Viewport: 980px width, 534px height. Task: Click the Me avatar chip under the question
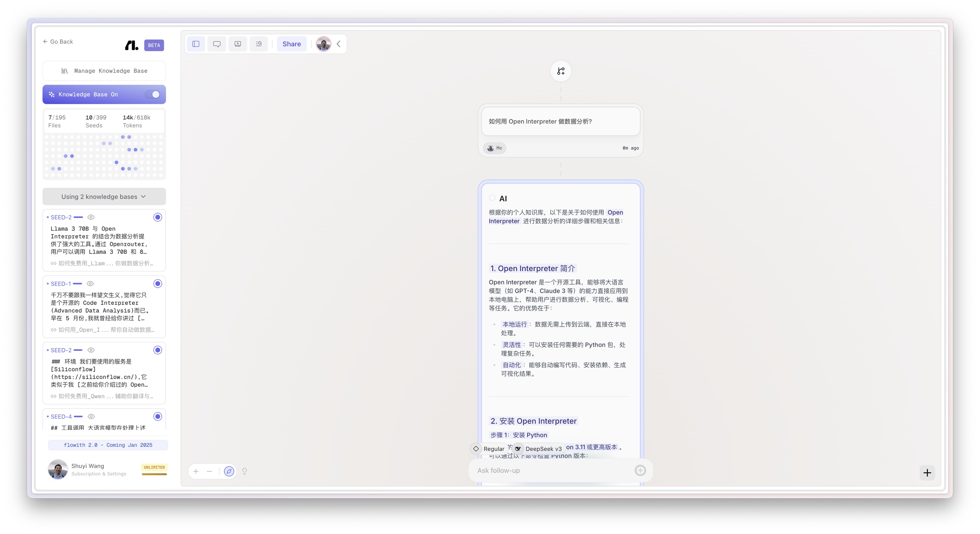(495, 148)
